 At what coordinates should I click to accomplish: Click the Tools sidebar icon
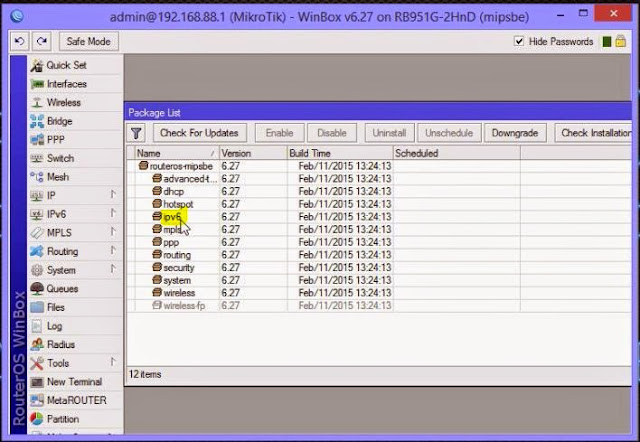tap(37, 363)
